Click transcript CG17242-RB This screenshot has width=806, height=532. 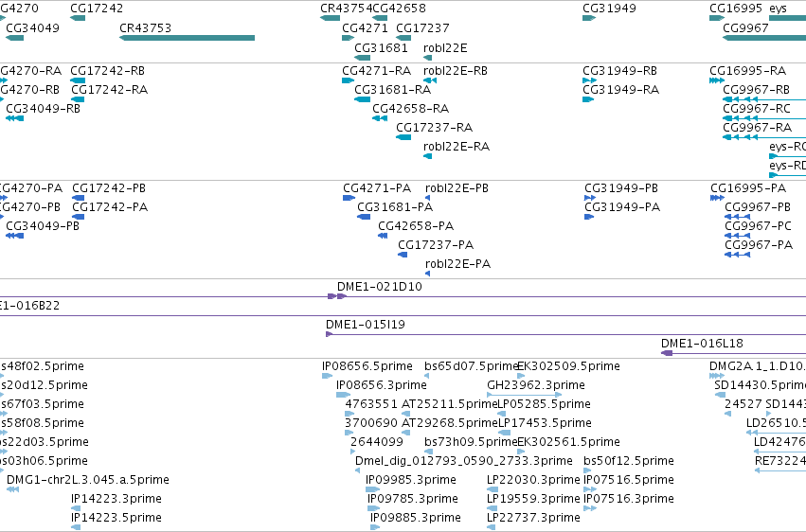click(x=107, y=70)
